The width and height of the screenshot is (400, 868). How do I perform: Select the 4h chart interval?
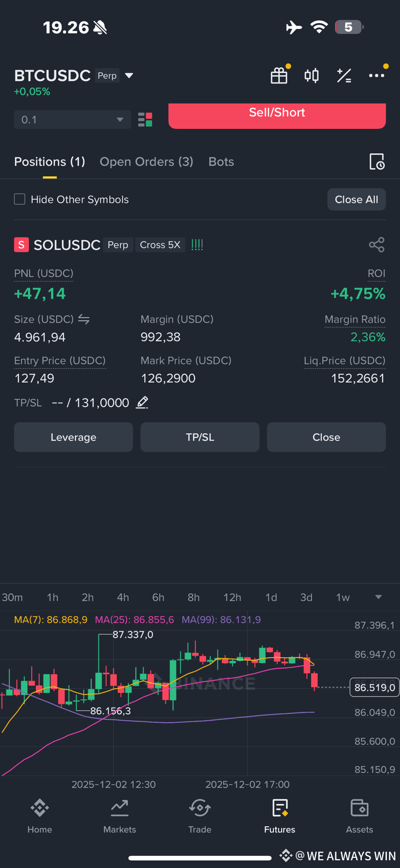pyautogui.click(x=123, y=597)
